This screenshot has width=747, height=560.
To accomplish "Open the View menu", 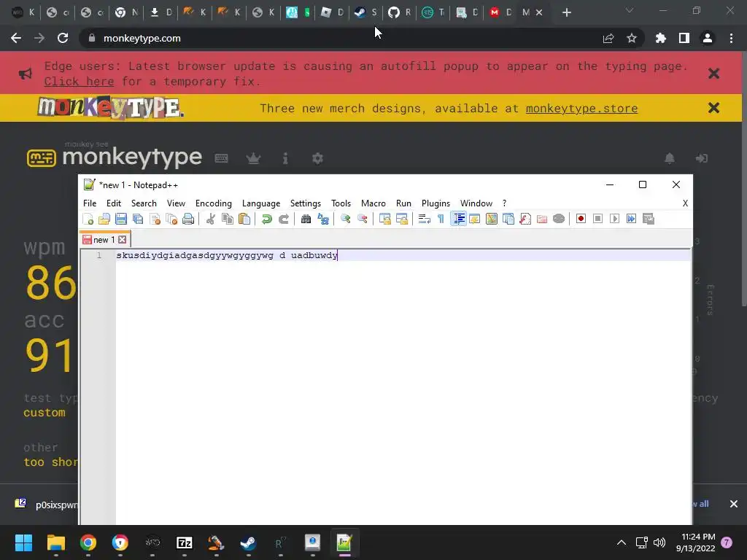I will coord(176,203).
